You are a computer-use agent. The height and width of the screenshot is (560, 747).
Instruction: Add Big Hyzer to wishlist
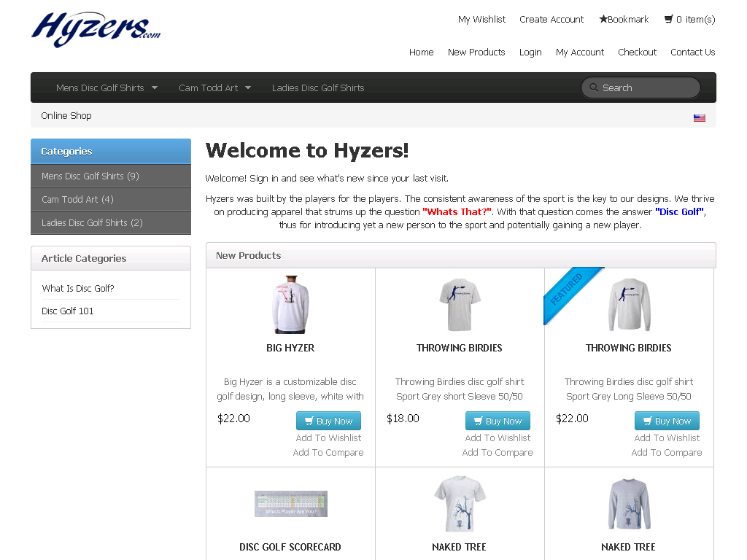click(328, 437)
